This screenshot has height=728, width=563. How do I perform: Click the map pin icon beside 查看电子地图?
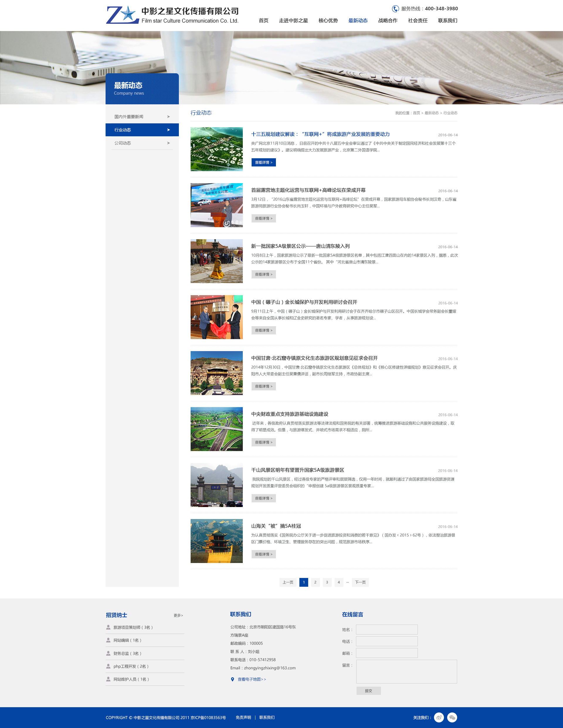[233, 679]
